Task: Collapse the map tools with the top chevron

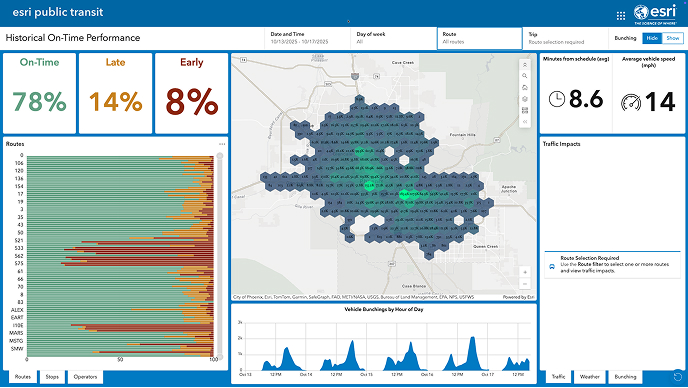Action: [525, 65]
